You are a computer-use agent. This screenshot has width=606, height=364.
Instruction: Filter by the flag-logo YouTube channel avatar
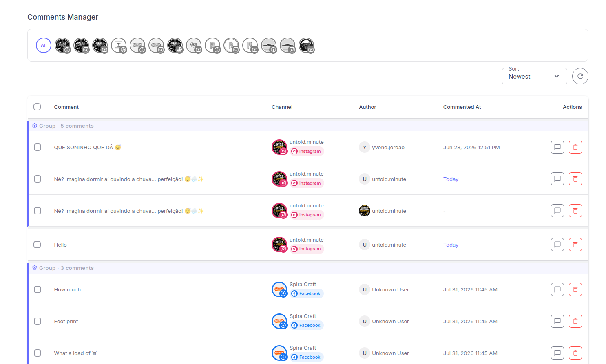point(194,45)
